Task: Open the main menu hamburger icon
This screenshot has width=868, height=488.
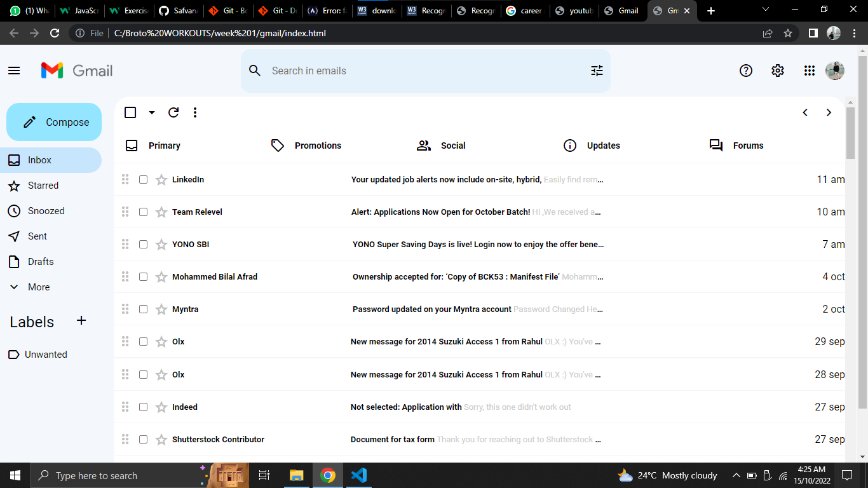Action: coord(14,71)
